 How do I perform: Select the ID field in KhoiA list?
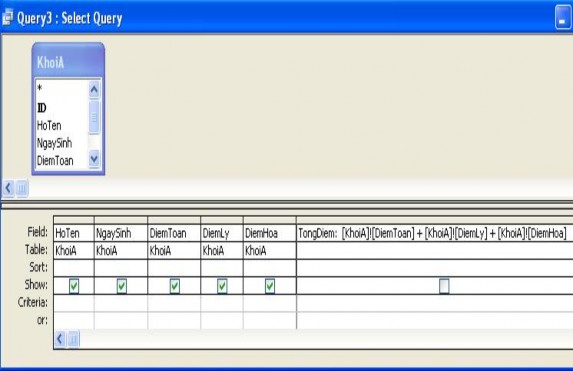tap(41, 107)
